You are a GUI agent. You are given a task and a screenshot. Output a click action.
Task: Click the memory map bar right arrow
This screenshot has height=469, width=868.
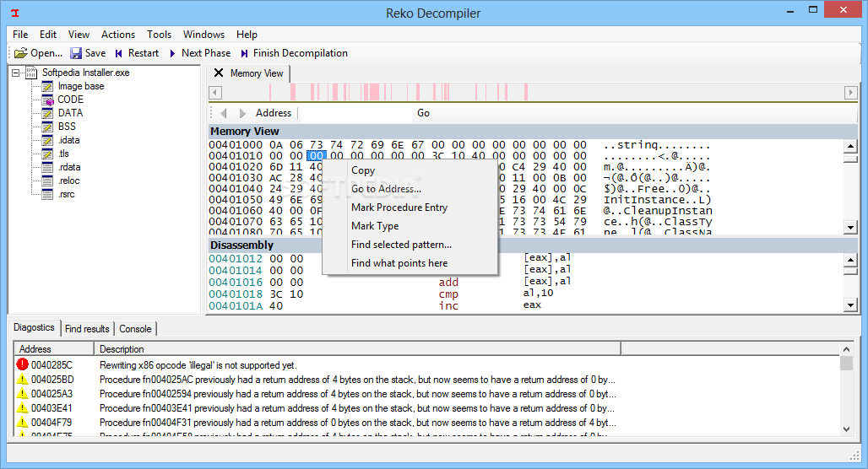851,92
